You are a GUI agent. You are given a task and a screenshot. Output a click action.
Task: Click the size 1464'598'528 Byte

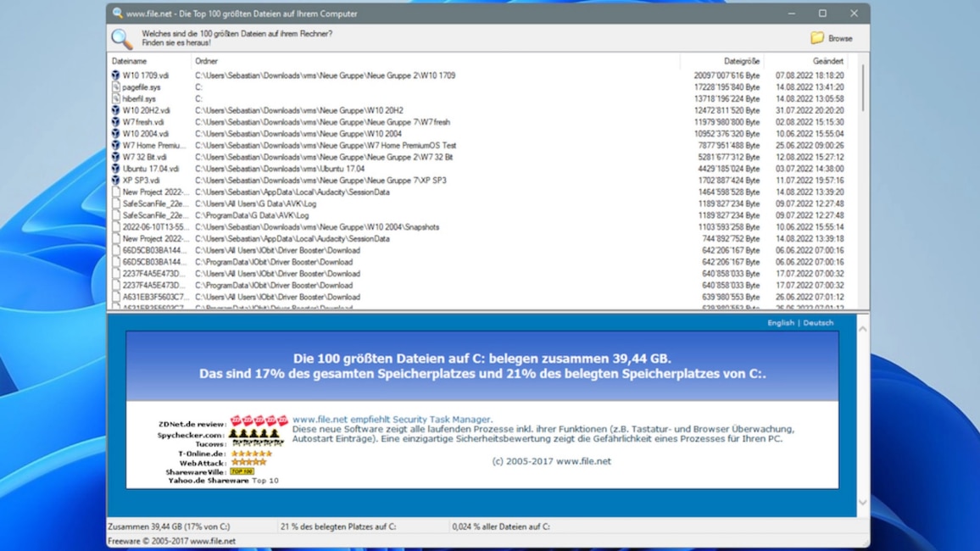tap(729, 192)
